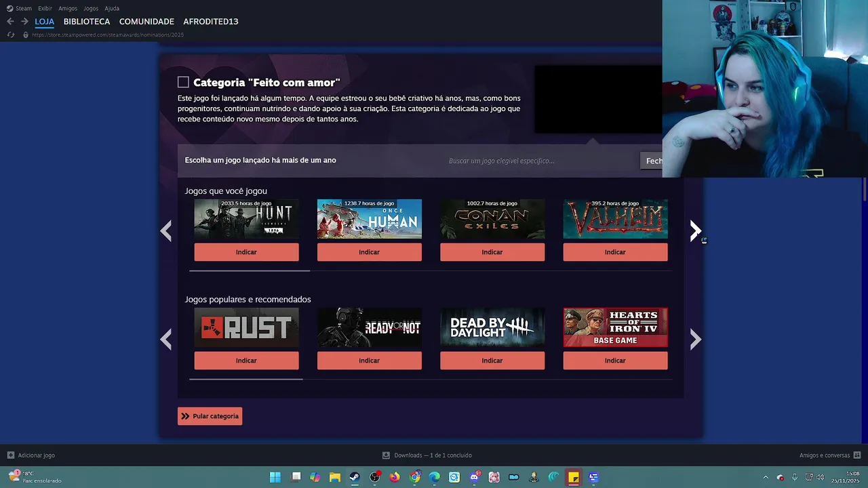Screen dimensions: 868x488
Task: Go forward with the Steam forward arrow
Action: coord(24,22)
